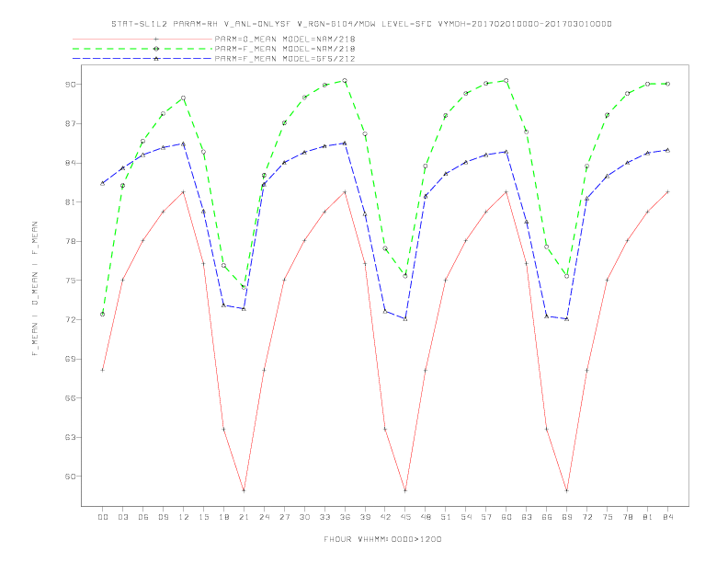Click x-axis forecast hour label 12
The height and width of the screenshot is (563, 728).
pyautogui.click(x=184, y=517)
